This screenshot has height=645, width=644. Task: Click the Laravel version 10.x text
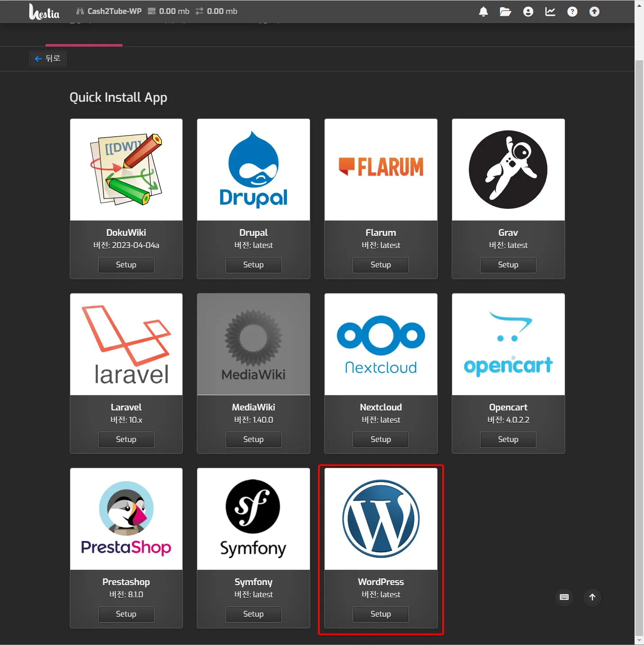(126, 420)
